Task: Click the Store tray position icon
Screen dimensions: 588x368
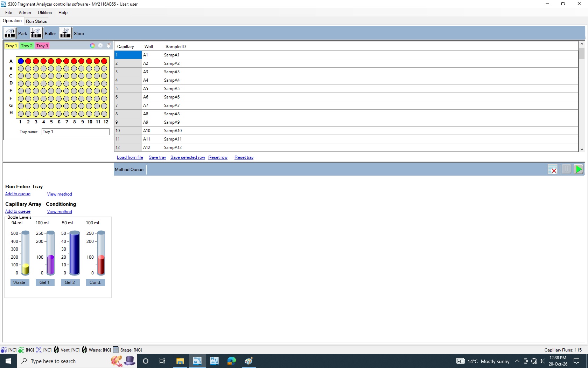Action: coord(65,33)
